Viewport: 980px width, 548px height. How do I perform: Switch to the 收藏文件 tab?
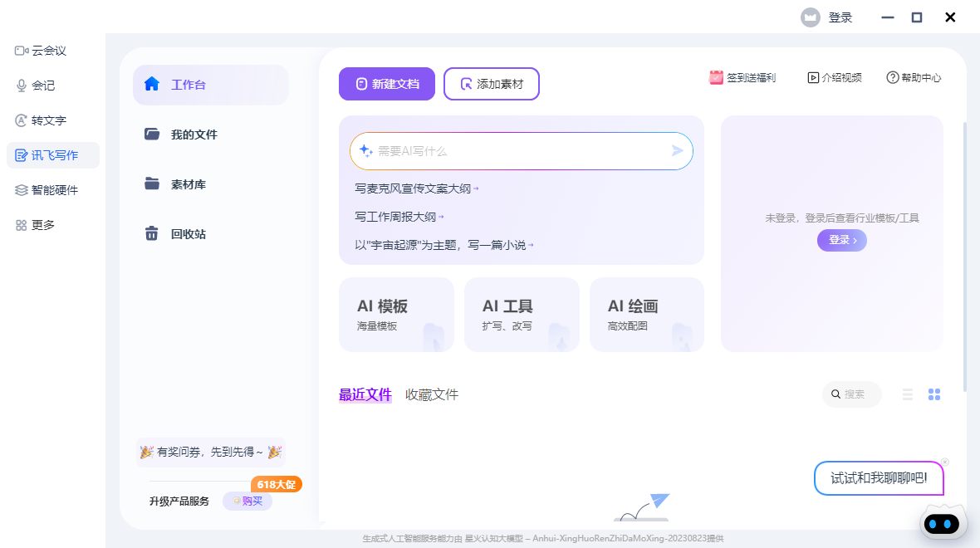tap(432, 394)
